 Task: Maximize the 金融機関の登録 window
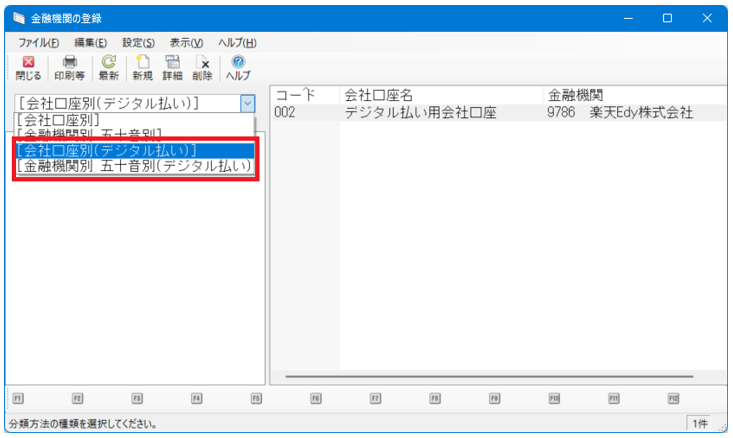pos(668,18)
